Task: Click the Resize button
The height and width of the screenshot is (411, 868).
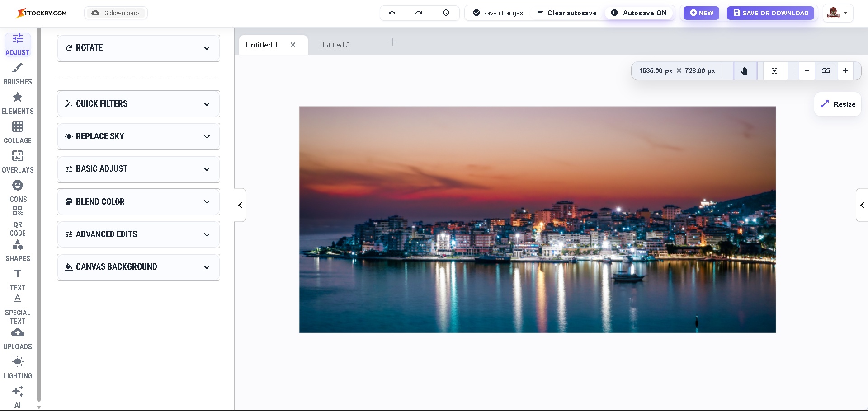Action: point(838,104)
